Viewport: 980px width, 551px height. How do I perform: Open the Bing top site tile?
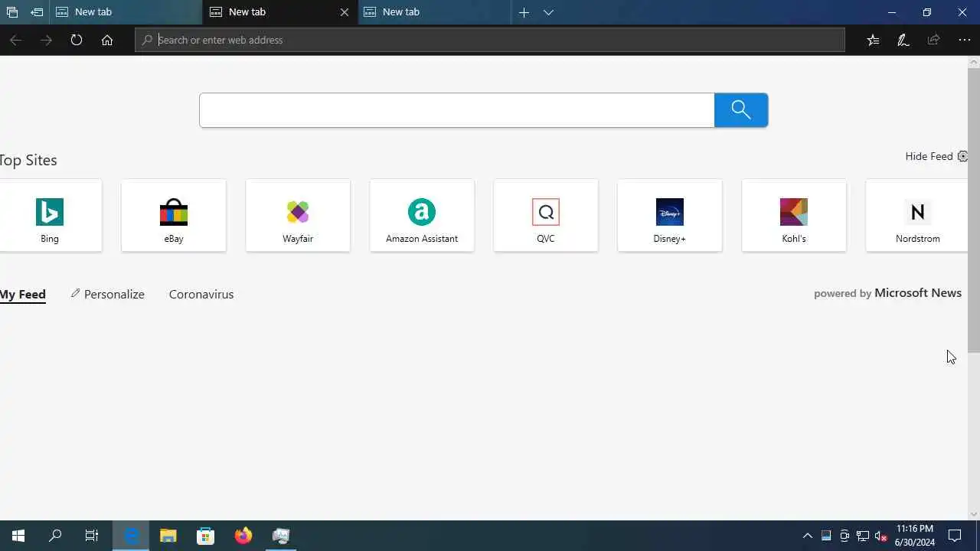click(x=50, y=216)
